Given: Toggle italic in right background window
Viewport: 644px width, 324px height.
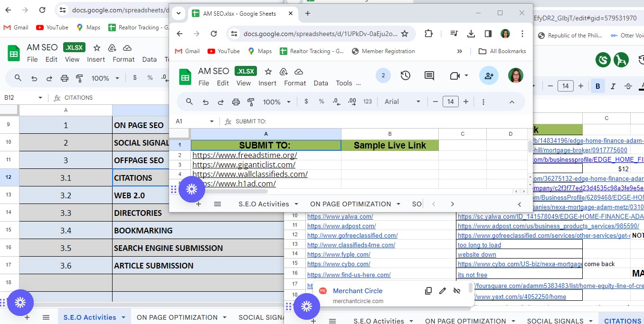Looking at the screenshot, I should click(x=613, y=86).
